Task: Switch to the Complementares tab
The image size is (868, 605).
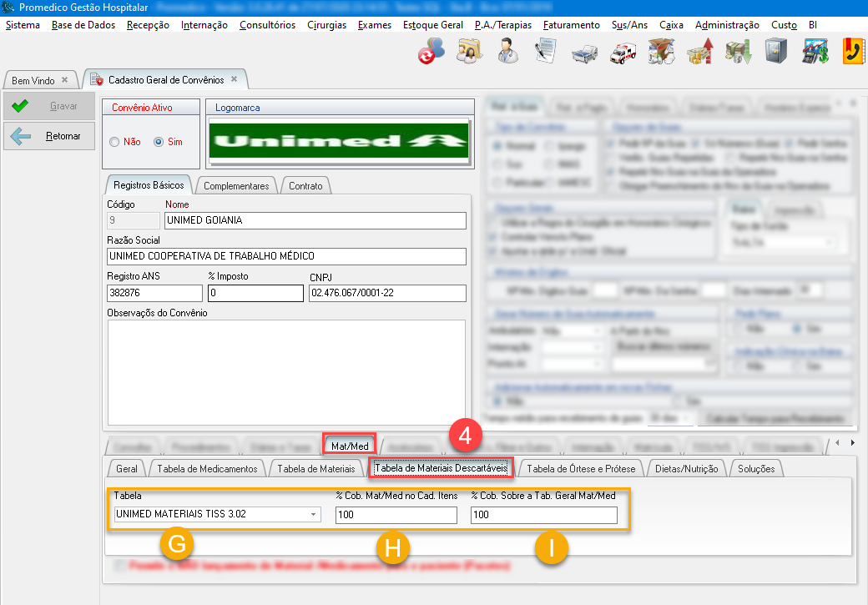Action: click(236, 186)
